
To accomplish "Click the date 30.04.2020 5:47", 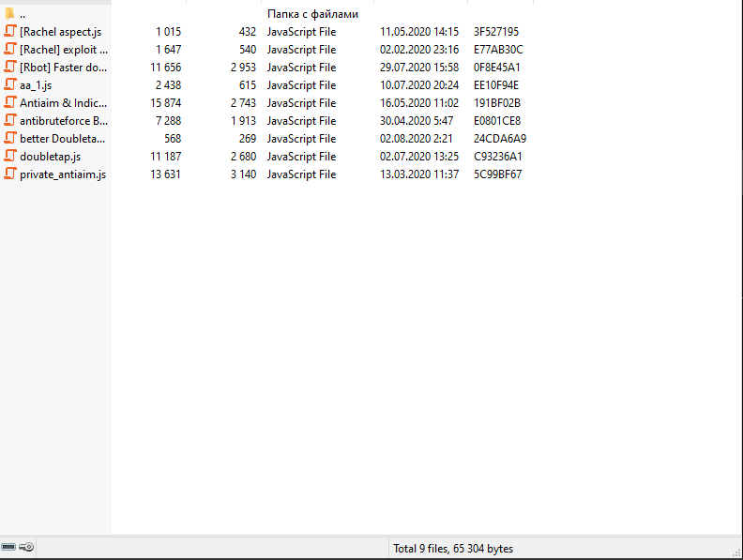I will pyautogui.click(x=417, y=121).
